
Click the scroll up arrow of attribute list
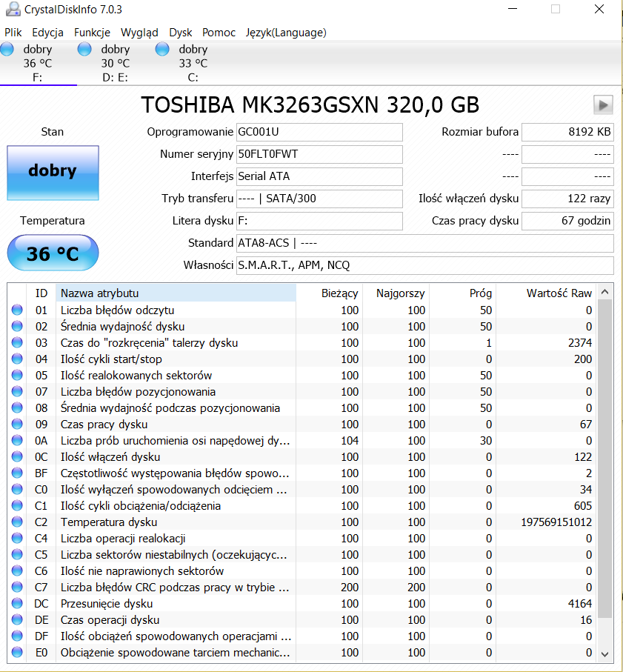[605, 292]
